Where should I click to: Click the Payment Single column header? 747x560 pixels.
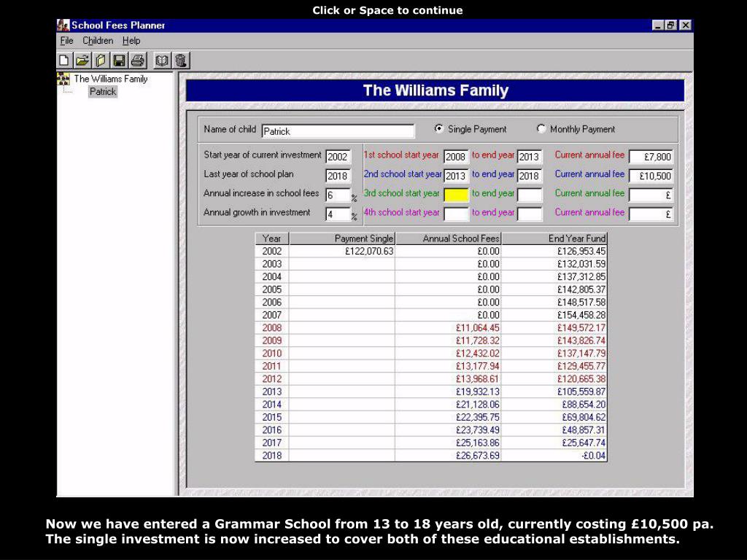(342, 238)
